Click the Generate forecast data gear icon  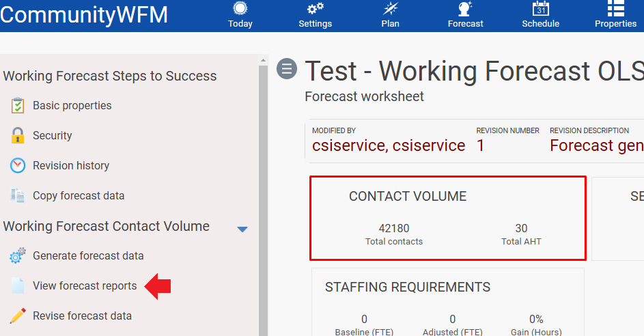coord(18,255)
